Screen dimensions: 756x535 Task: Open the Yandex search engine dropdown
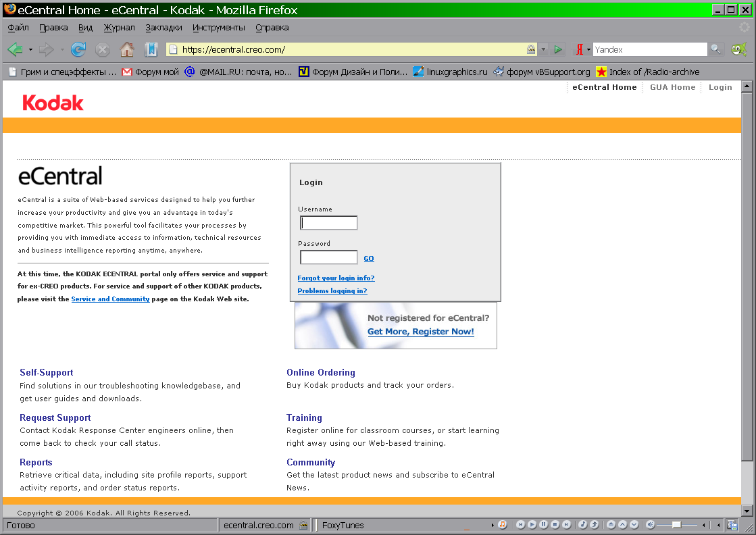588,49
